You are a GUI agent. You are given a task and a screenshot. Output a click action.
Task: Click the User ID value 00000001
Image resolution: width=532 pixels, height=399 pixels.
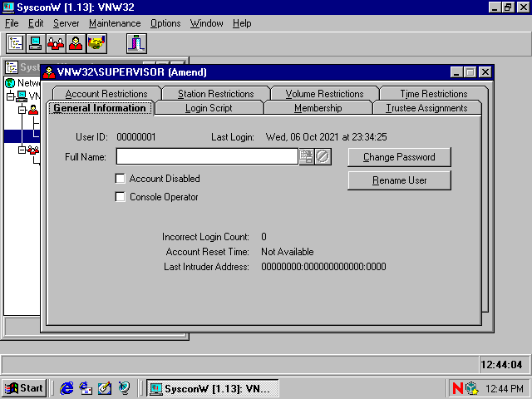(136, 137)
